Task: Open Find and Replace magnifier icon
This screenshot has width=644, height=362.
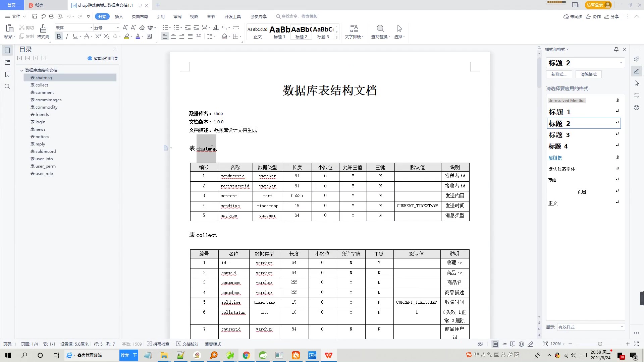Action: tap(380, 29)
